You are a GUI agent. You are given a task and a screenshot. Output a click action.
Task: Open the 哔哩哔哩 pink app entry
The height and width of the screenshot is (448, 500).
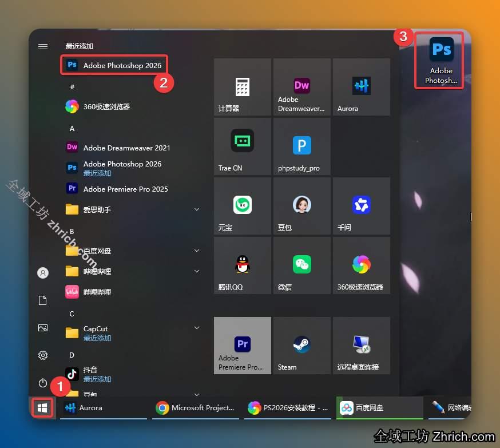[88, 292]
